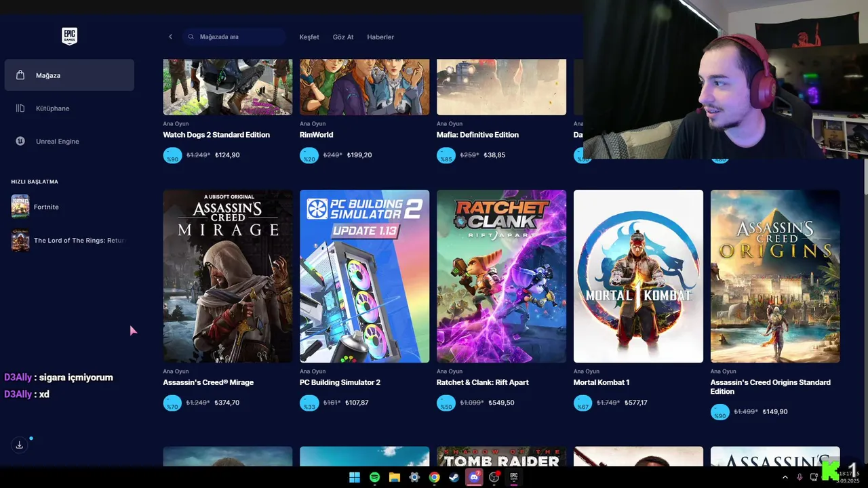
Task: Click the ₺149,90 price text
Action: pyautogui.click(x=775, y=412)
